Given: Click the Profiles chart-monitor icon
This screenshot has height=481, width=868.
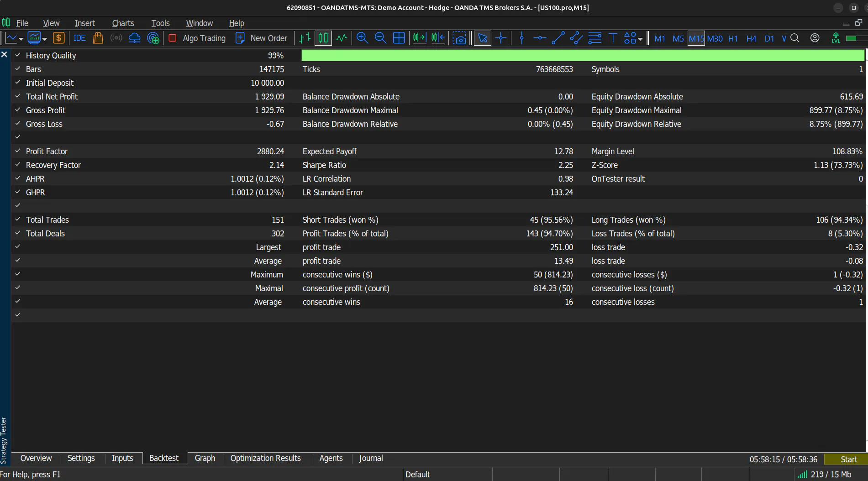Looking at the screenshot, I should 34,38.
